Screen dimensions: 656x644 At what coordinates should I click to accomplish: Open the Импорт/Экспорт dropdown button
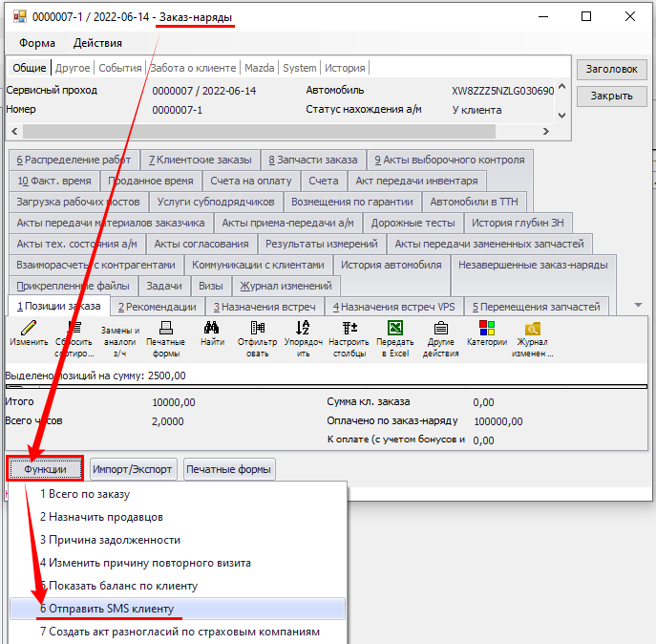pos(132,469)
